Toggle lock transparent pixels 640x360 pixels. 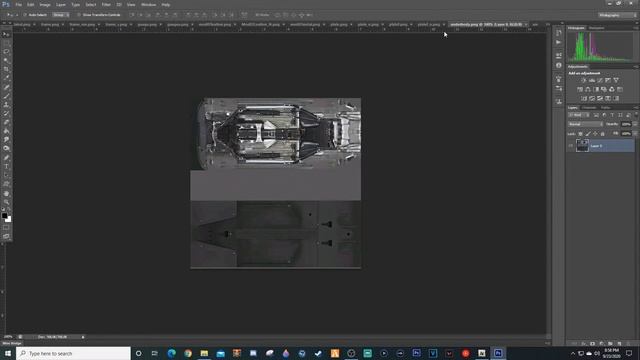point(580,134)
